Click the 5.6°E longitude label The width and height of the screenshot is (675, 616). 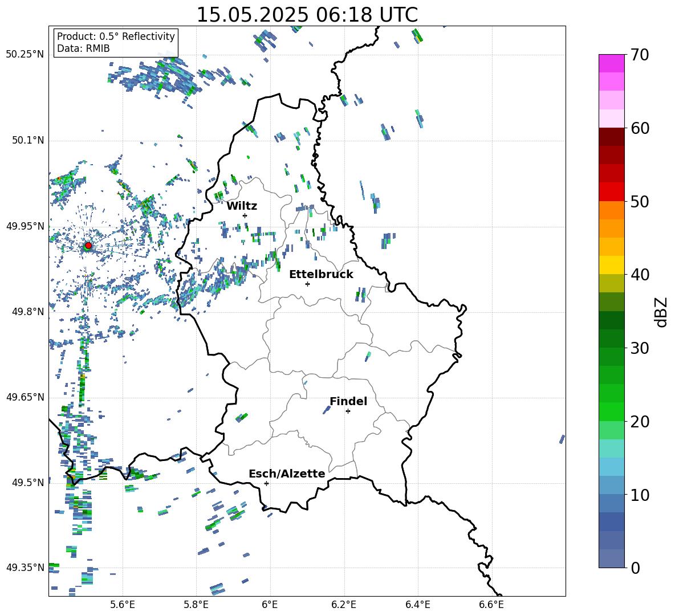[x=123, y=605]
